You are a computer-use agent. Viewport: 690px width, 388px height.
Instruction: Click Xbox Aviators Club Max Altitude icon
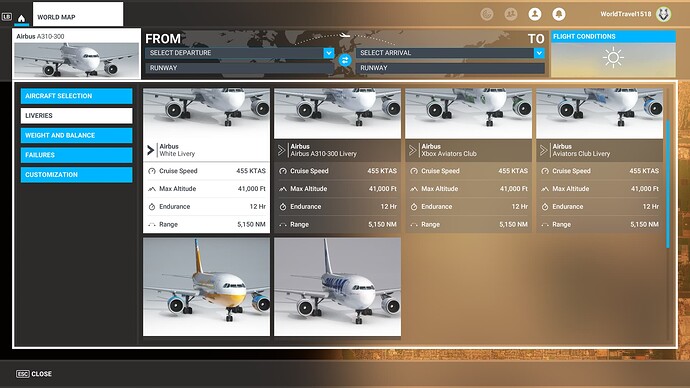414,189
